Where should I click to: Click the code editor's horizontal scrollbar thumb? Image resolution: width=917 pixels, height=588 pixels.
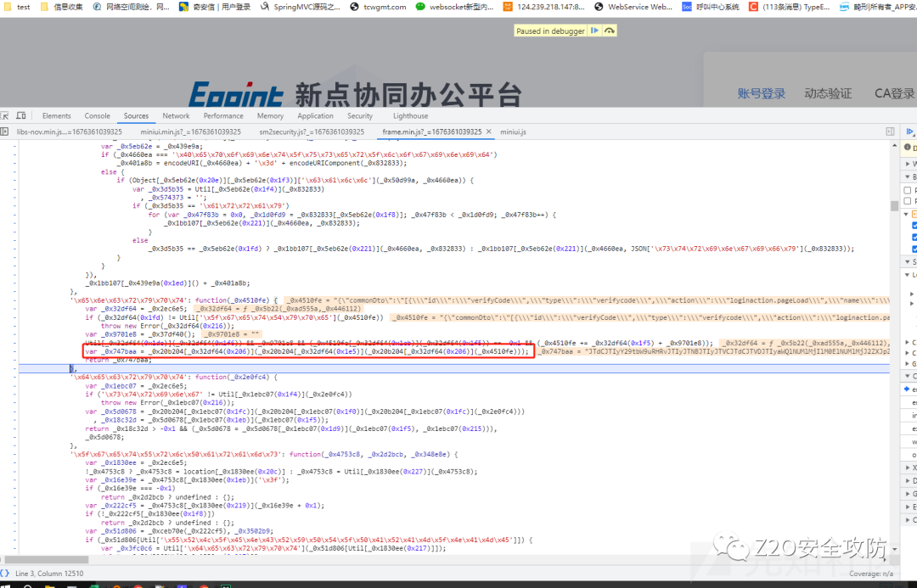tap(47, 560)
